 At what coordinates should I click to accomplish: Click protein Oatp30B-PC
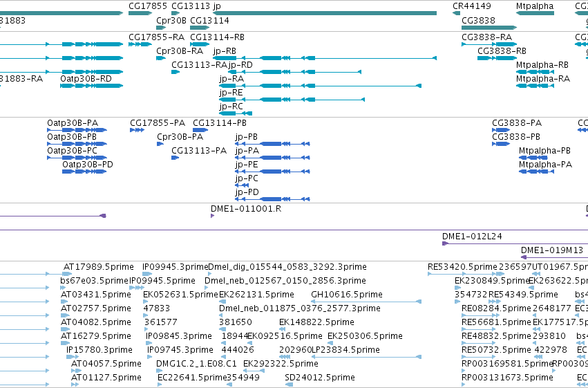click(x=72, y=151)
